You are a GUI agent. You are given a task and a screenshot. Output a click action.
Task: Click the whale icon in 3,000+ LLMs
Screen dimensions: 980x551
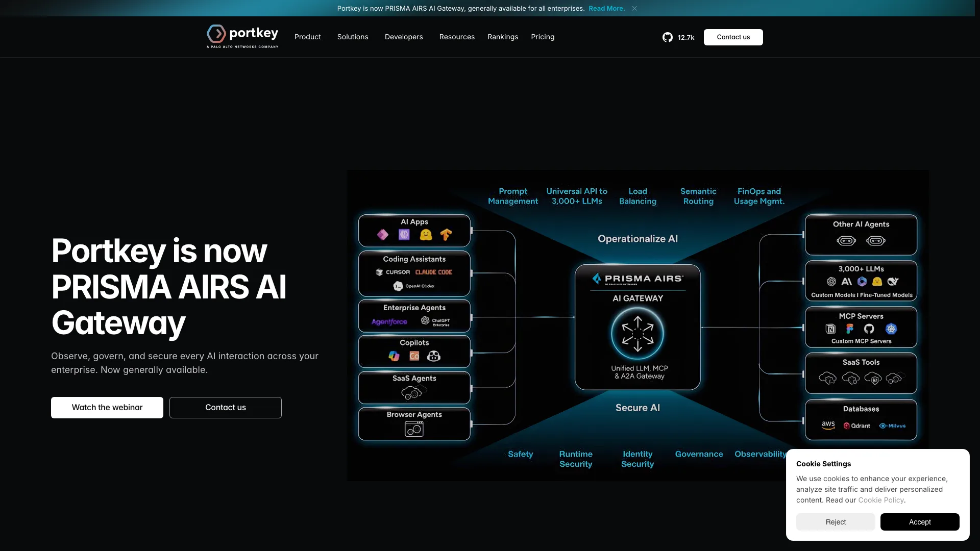click(x=893, y=282)
